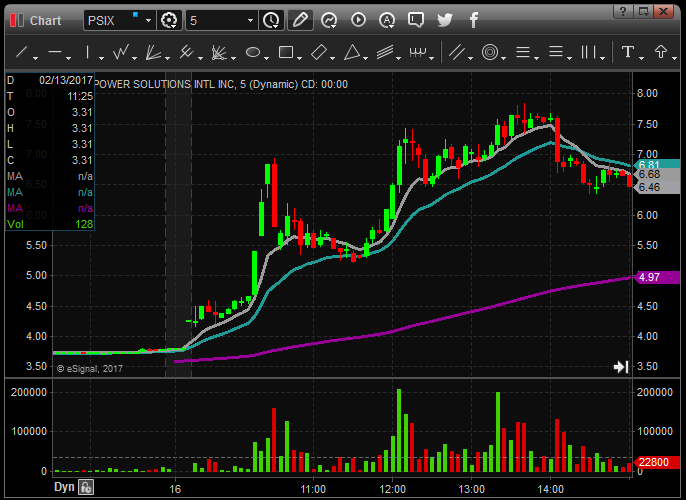
Task: Open the chart studies circular-arrow icon
Action: tap(329, 20)
